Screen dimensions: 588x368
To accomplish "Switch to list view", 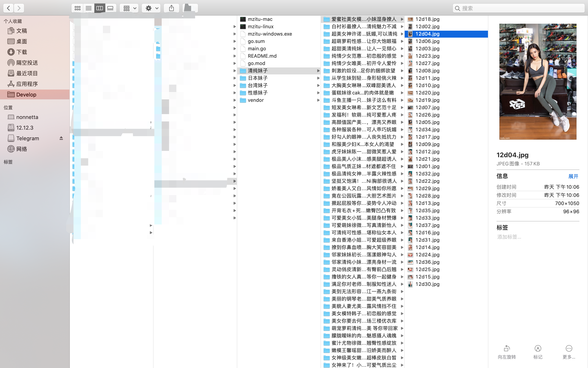I will pos(88,8).
